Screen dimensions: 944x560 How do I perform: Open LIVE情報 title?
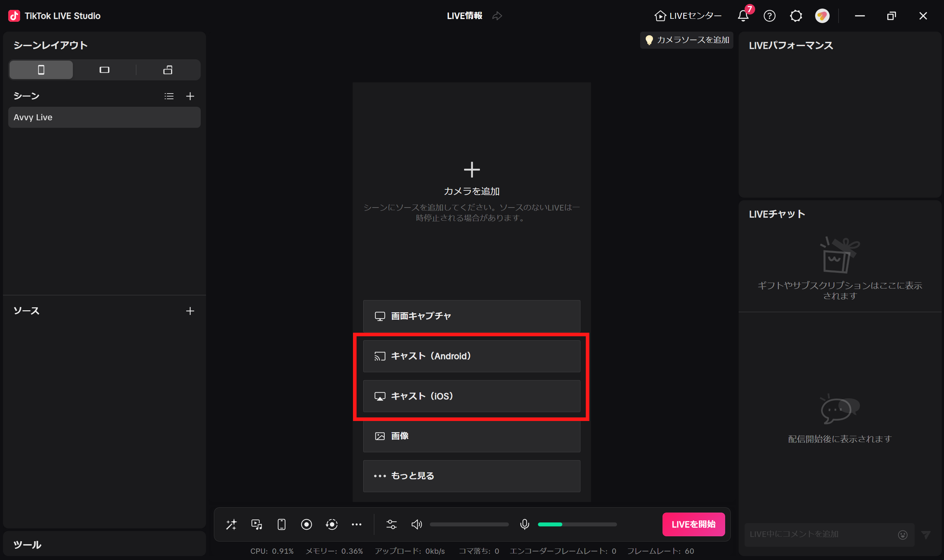[x=464, y=16]
